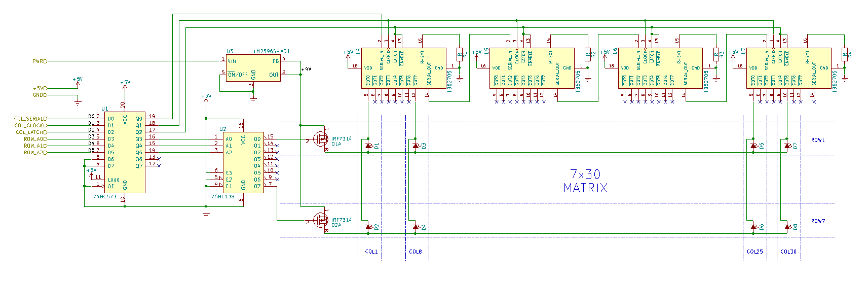The image size is (868, 282).
Task: Select the COL_LATCH net label
Action: 31,132
